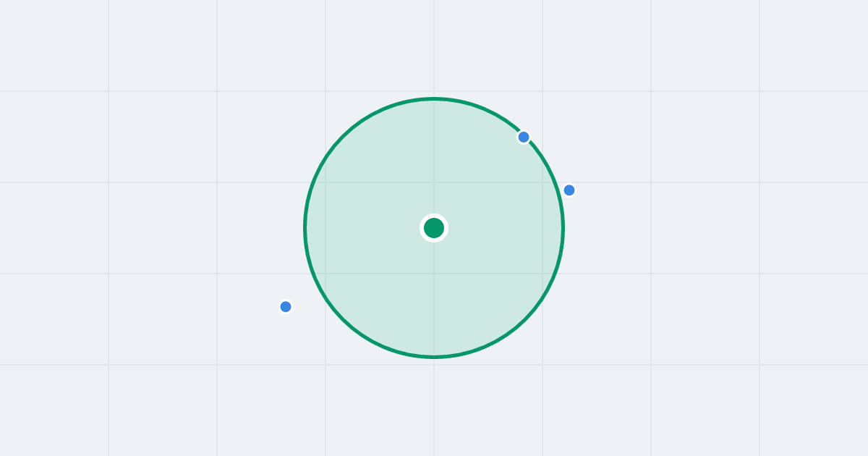
Task: Select the lone blue dot outside the circle's lower left
Action: coord(286,307)
